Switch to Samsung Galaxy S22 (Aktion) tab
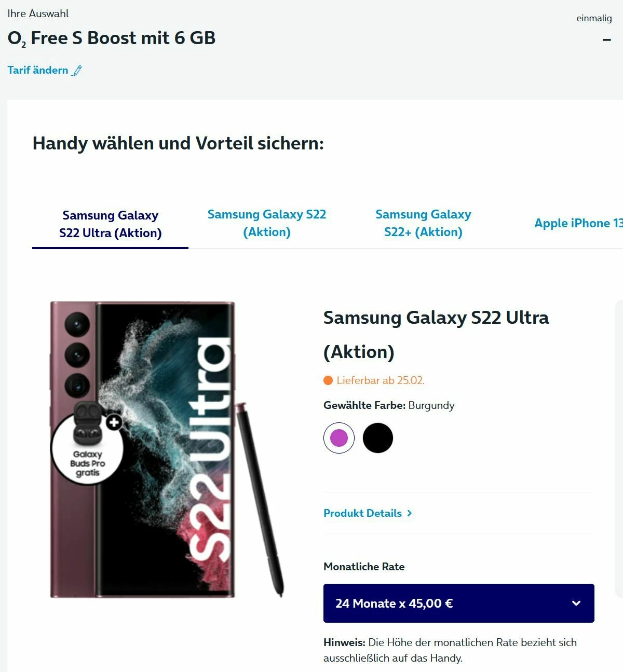Image resolution: width=623 pixels, height=672 pixels. tap(267, 223)
